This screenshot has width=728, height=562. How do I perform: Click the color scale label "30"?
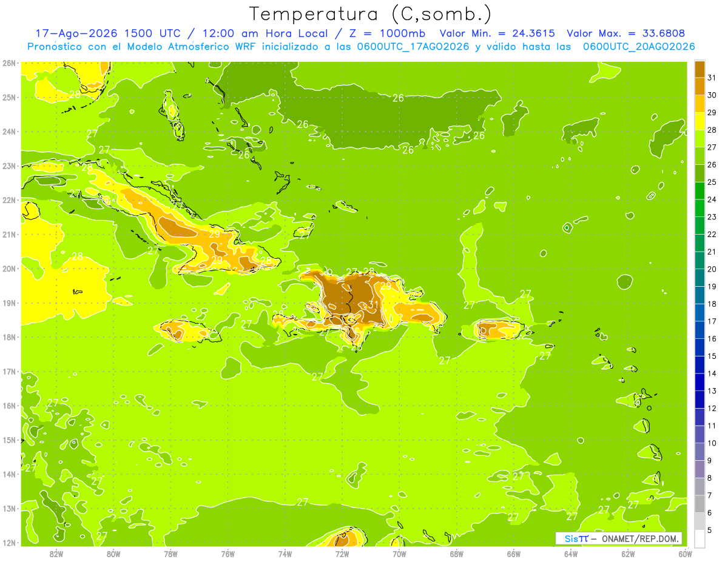click(x=712, y=95)
